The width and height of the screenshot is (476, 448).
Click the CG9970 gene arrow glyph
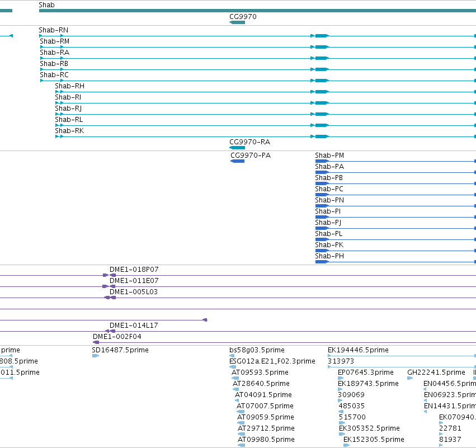[237, 22]
